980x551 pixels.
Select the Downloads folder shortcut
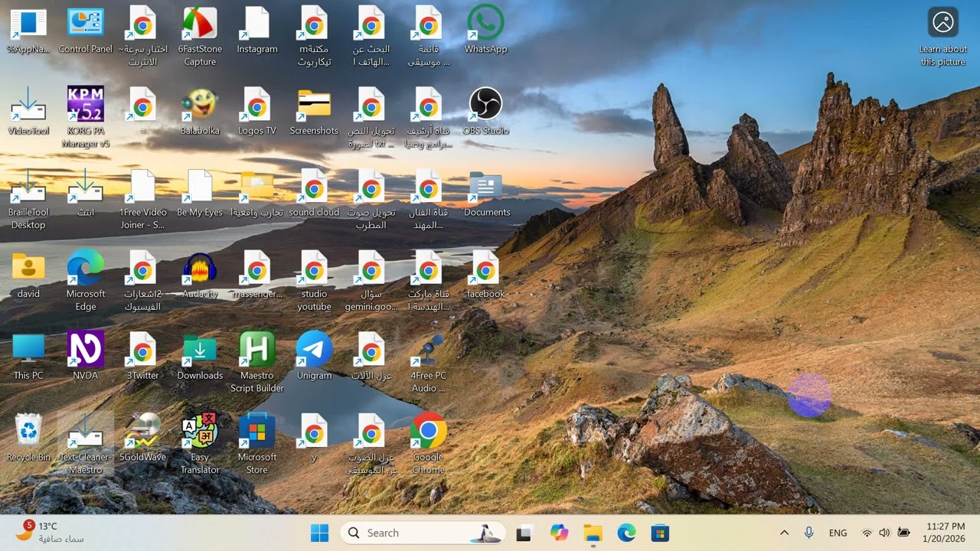tap(200, 357)
